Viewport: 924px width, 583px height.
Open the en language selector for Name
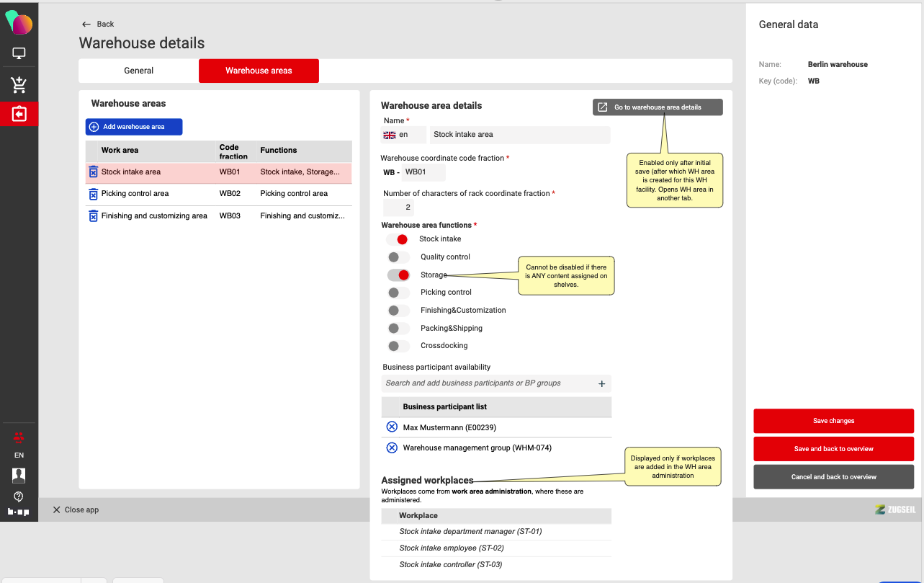403,135
